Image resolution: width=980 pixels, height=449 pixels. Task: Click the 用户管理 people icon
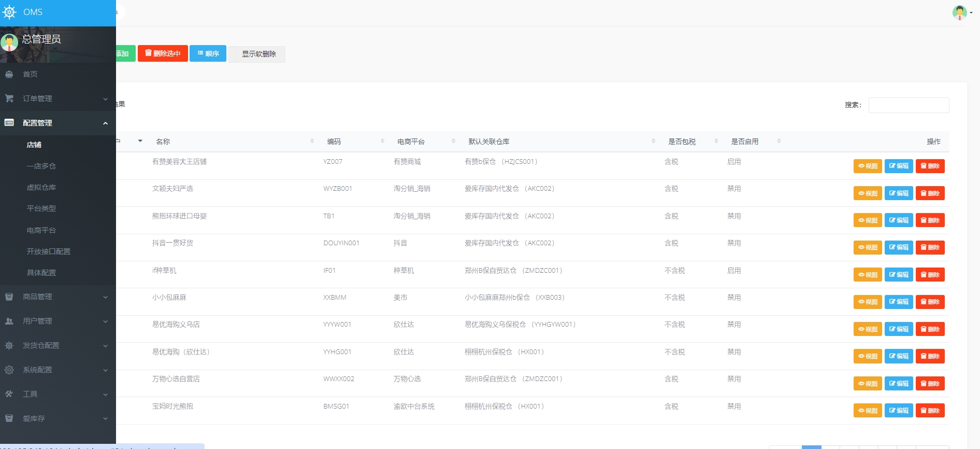(9, 321)
